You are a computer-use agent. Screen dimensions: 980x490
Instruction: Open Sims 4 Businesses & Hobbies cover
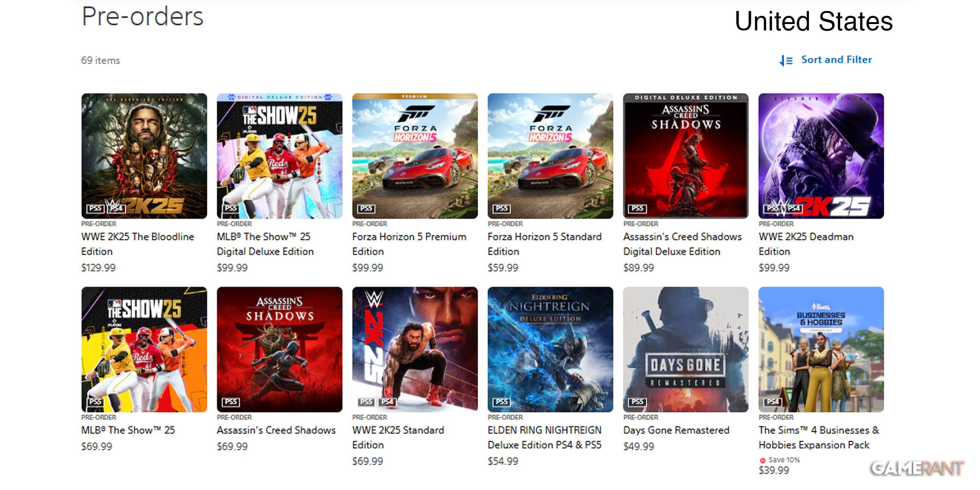pyautogui.click(x=821, y=350)
